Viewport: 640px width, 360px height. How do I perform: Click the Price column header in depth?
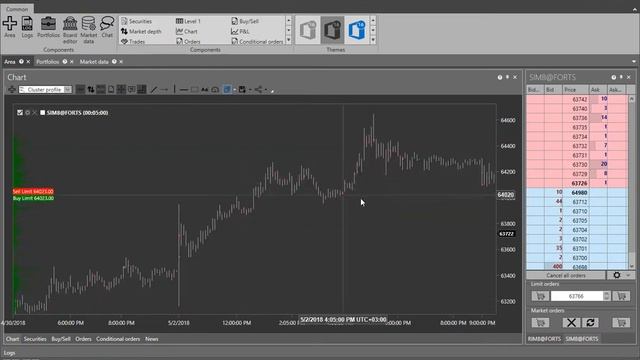[x=575, y=90]
